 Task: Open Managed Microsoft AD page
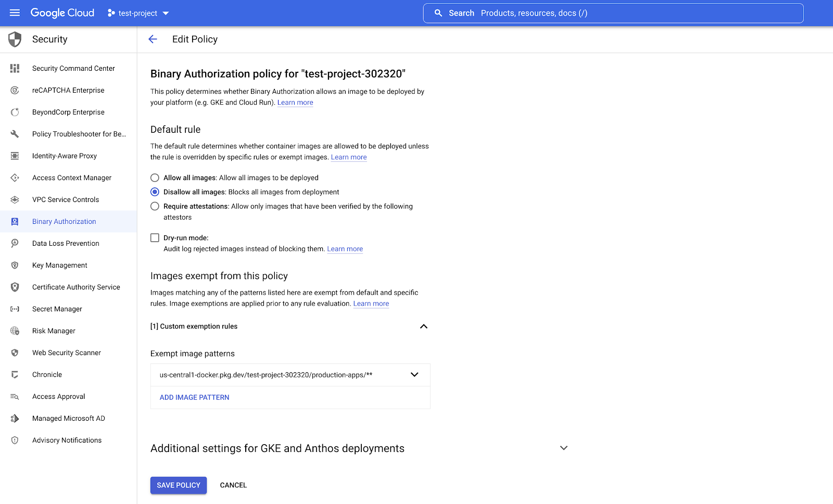pyautogui.click(x=69, y=418)
